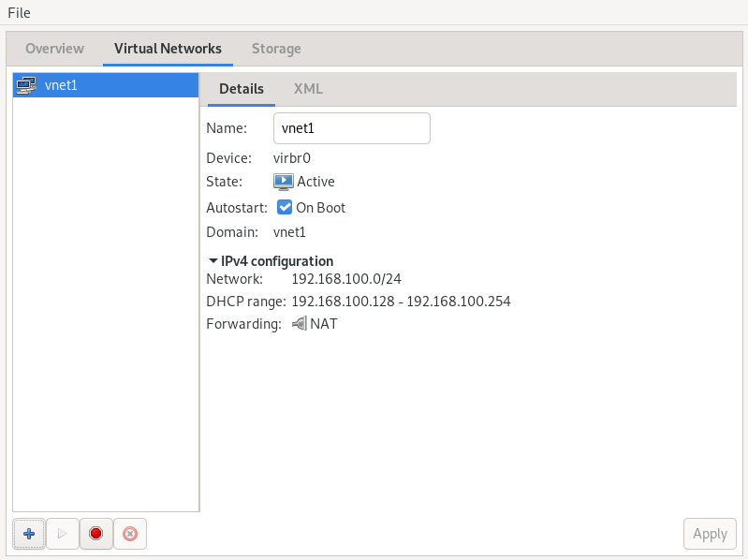The width and height of the screenshot is (748, 560).
Task: Stop the vnet1 network
Action: 95,534
